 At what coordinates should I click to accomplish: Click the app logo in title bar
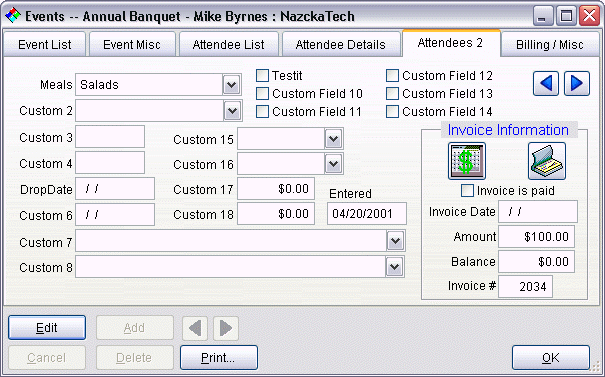click(x=13, y=16)
